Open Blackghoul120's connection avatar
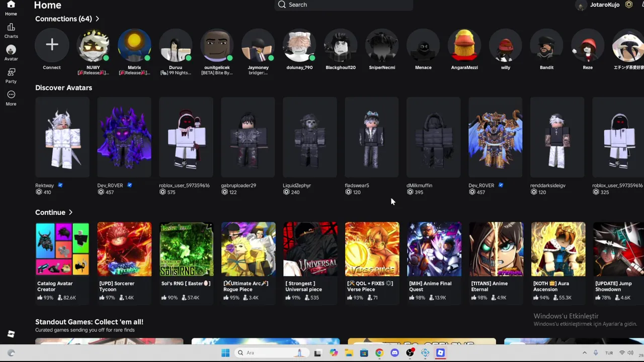The width and height of the screenshot is (644, 362). click(341, 45)
